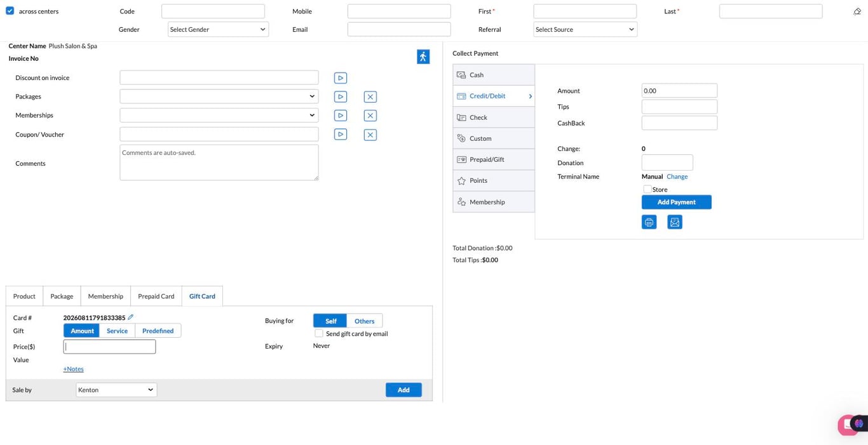Screen dimensions: 868x445
Task: Open the Memberships dropdown
Action: pos(219,116)
